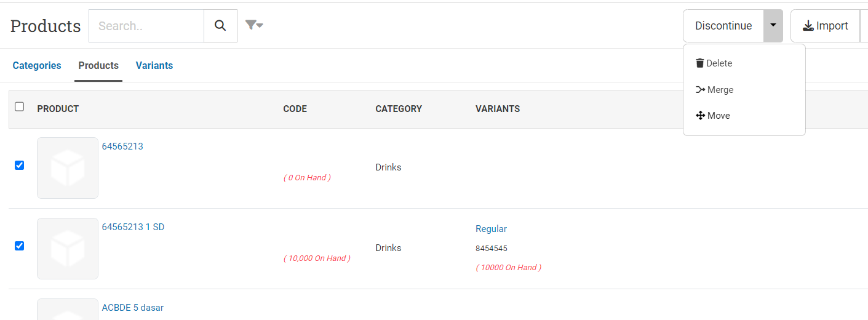Uncheck the 64565213 product checkbox

click(19, 165)
